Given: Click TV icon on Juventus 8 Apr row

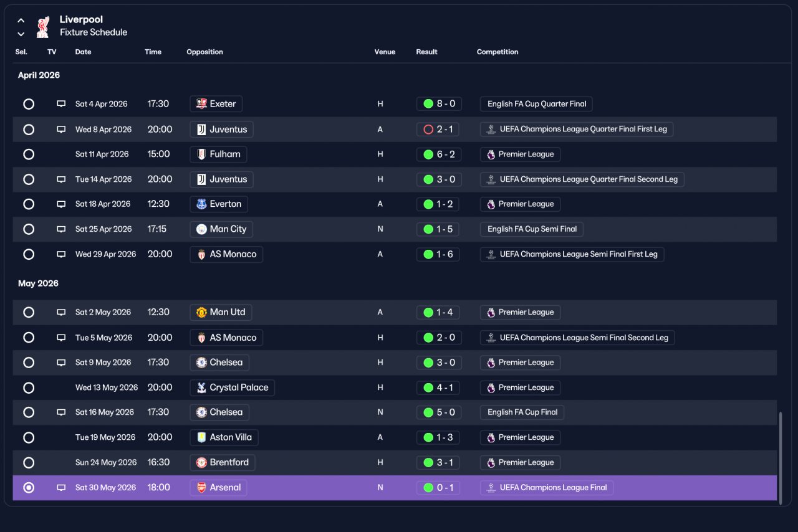Looking at the screenshot, I should [x=61, y=130].
